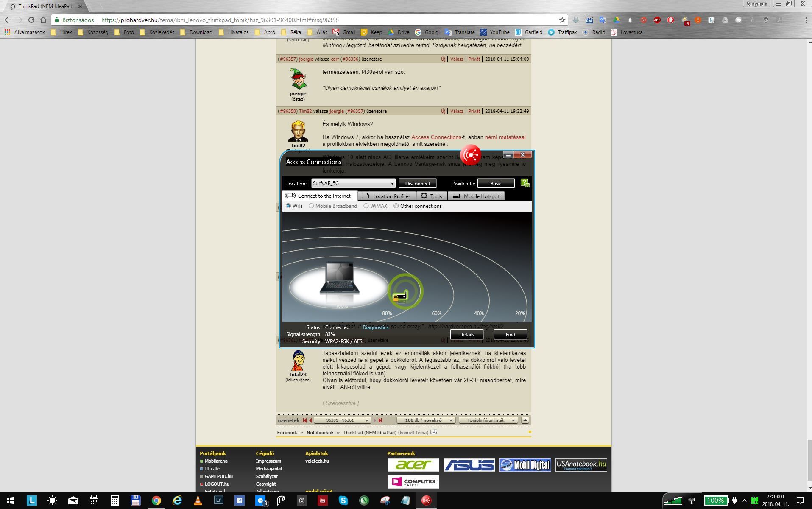This screenshot has height=509, width=812.
Task: Open the További fórumlisták dropdown
Action: point(488,420)
